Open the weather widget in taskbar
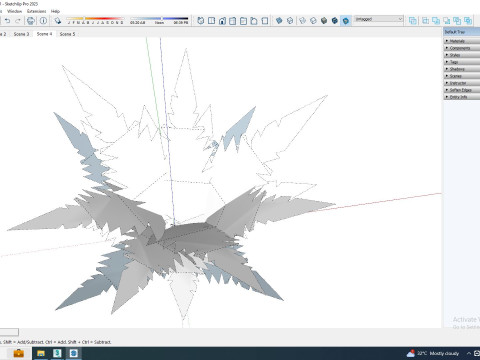The image size is (480, 360). [433, 353]
